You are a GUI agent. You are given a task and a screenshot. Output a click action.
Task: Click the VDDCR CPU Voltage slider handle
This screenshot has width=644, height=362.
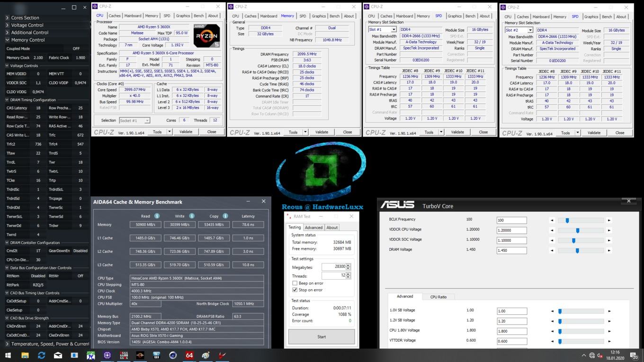point(578,230)
